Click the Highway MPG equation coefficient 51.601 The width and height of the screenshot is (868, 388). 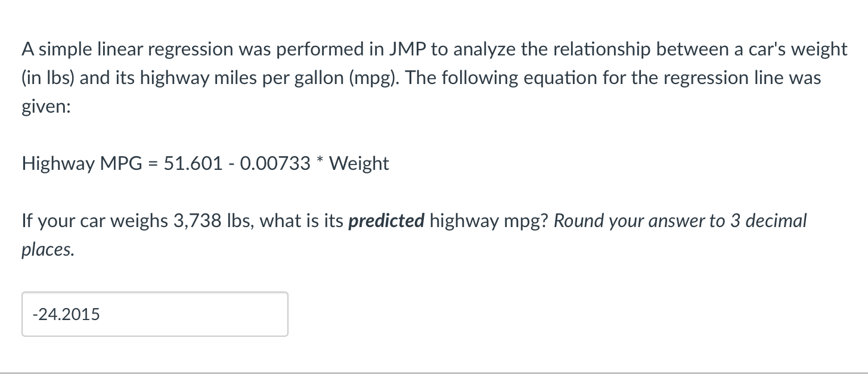point(192,163)
